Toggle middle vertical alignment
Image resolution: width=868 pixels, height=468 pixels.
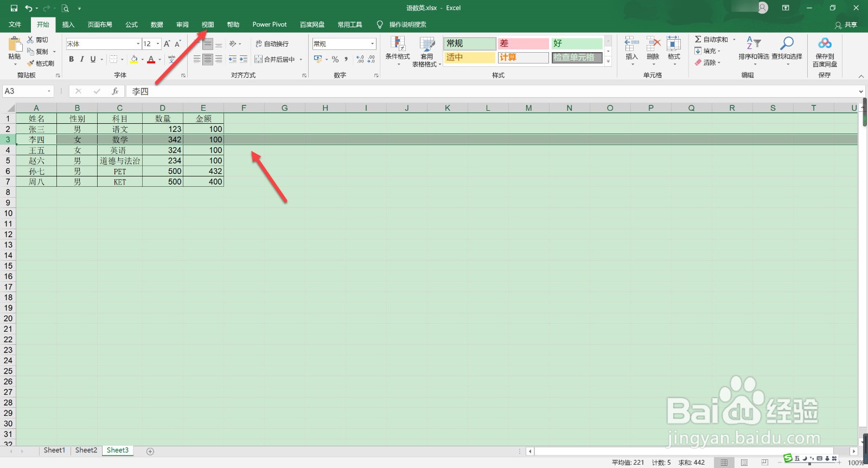click(208, 44)
